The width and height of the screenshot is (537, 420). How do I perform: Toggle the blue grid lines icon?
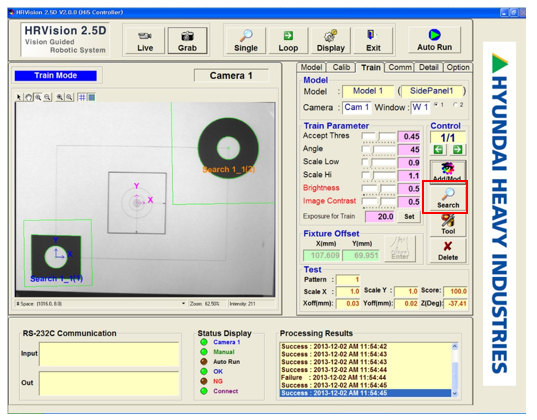tap(82, 98)
